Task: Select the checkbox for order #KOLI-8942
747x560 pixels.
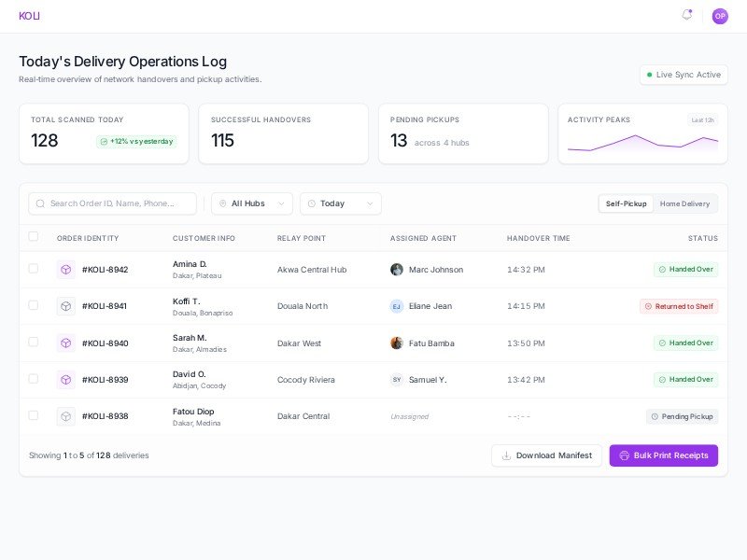Action: [34, 269]
